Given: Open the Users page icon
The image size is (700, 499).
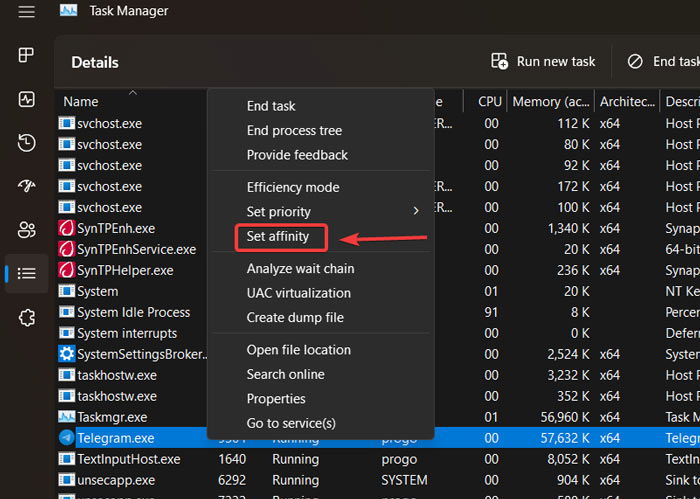Looking at the screenshot, I should (27, 230).
